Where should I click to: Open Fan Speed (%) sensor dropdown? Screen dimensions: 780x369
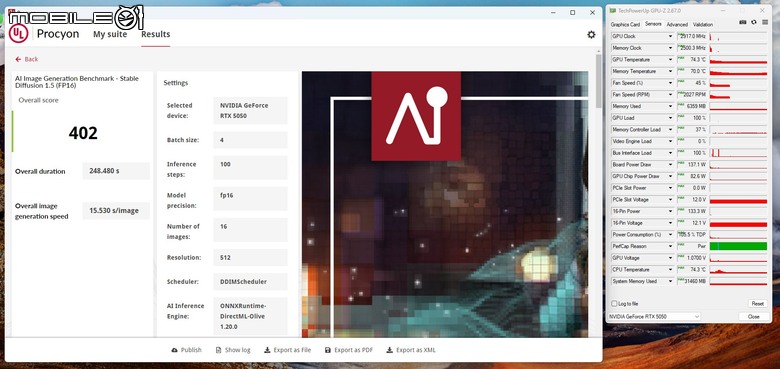(x=671, y=83)
